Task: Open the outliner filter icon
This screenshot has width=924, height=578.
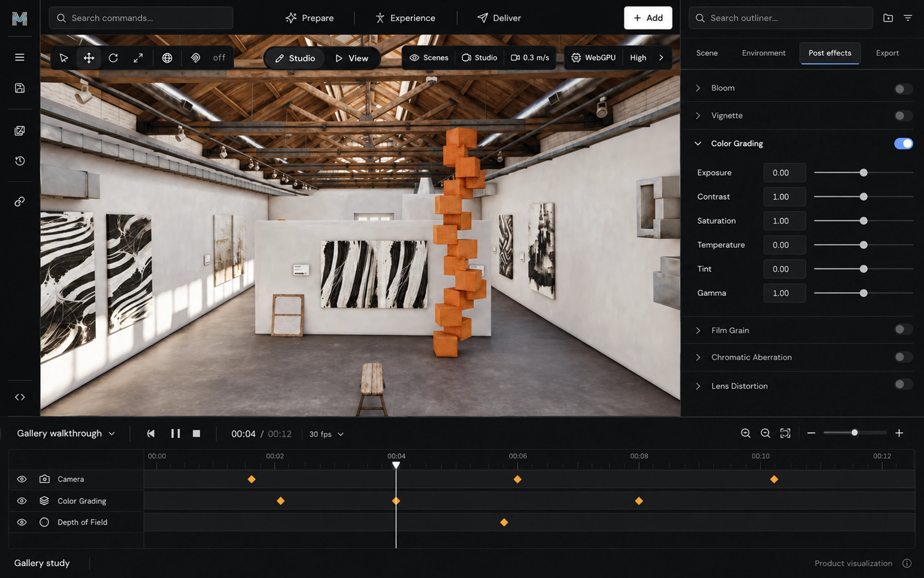Action: pyautogui.click(x=908, y=18)
